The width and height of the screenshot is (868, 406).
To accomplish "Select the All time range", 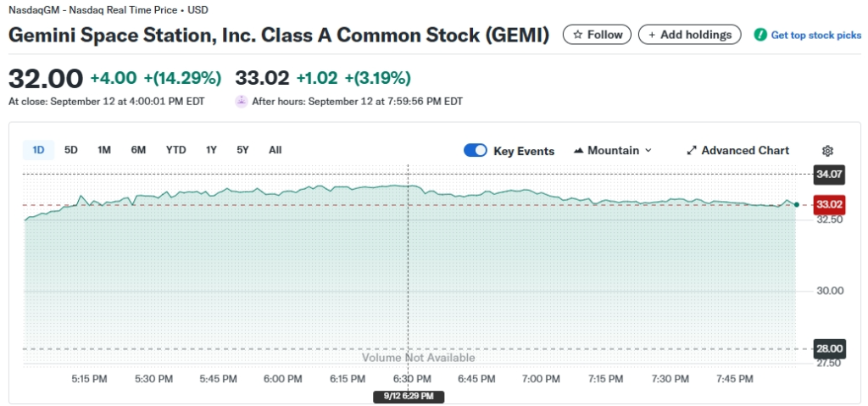I will click(275, 150).
